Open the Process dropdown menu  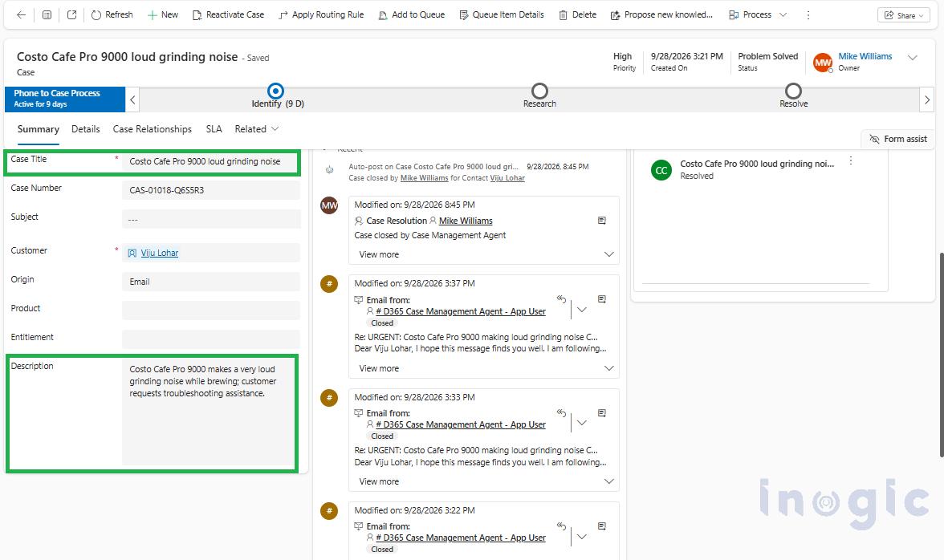pos(758,15)
